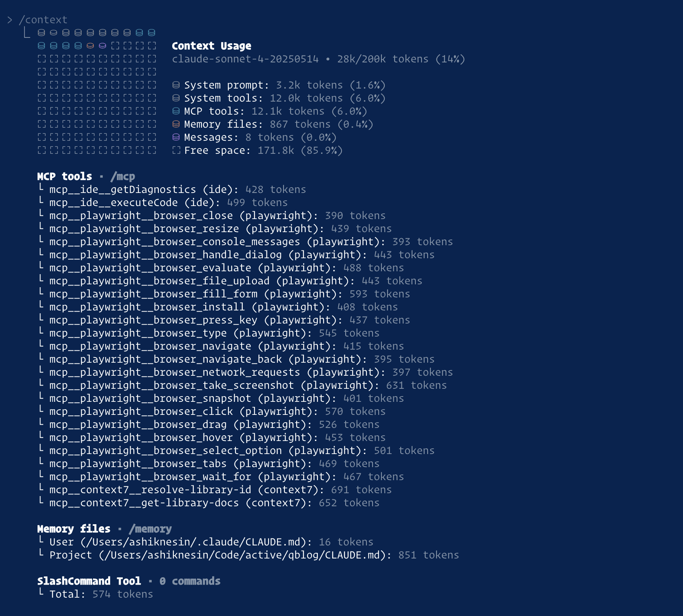Select the browser_install row
683x616 pixels.
[218, 307]
